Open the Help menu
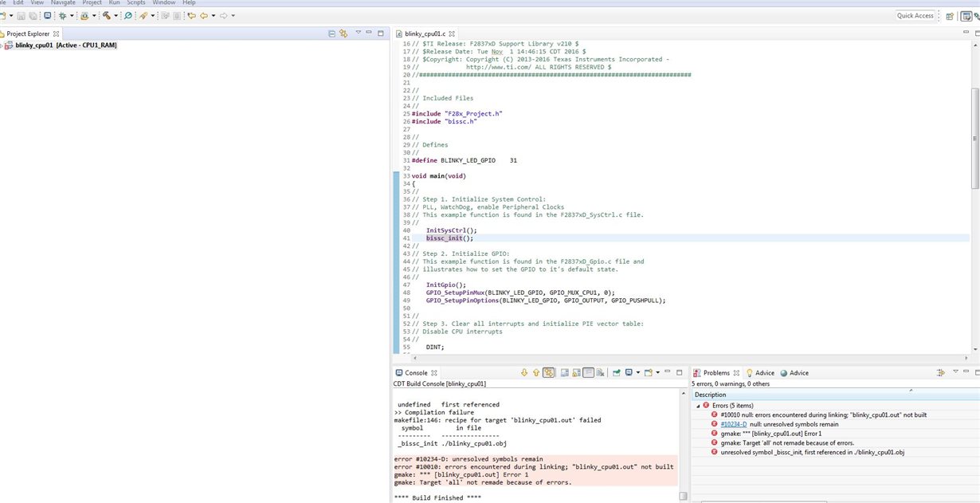Image resolution: width=980 pixels, height=503 pixels. [189, 3]
